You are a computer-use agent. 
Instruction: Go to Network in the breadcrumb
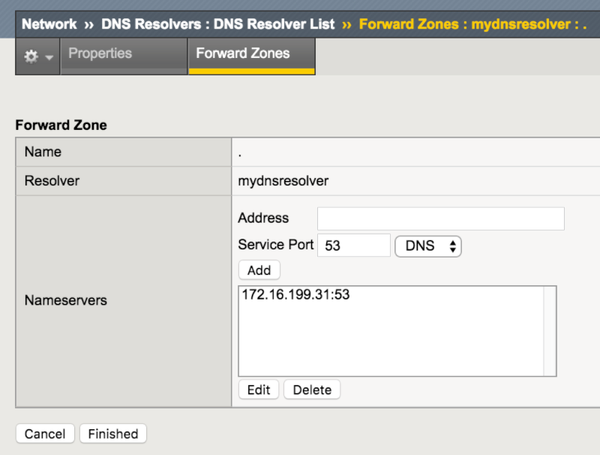[x=49, y=23]
